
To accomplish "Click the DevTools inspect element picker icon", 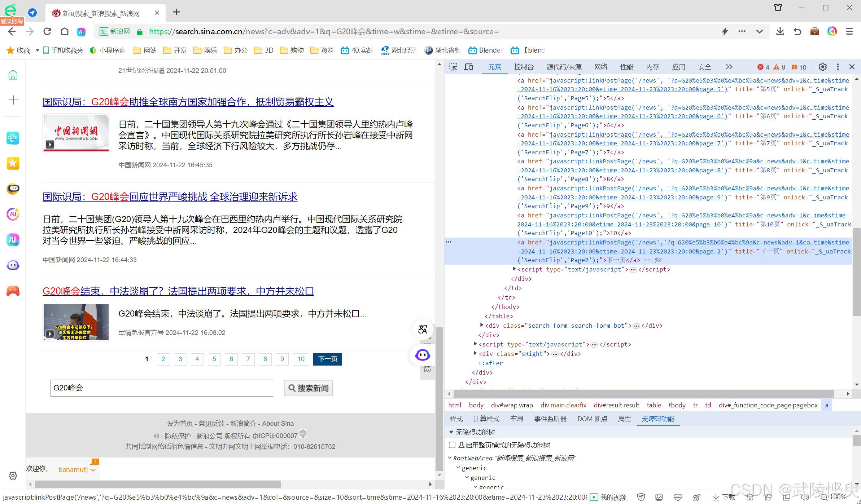I will point(453,67).
